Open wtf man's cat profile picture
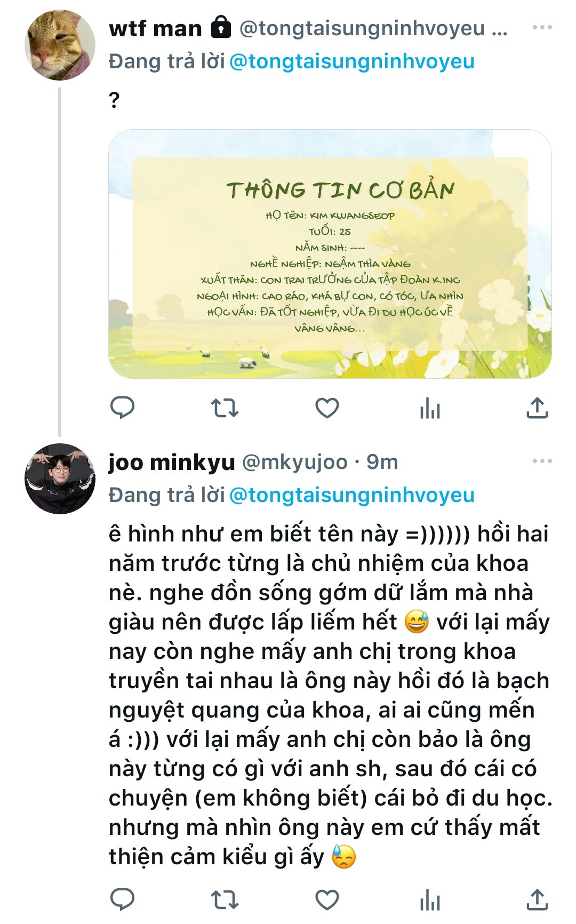The height and width of the screenshot is (924, 576). tap(60, 45)
